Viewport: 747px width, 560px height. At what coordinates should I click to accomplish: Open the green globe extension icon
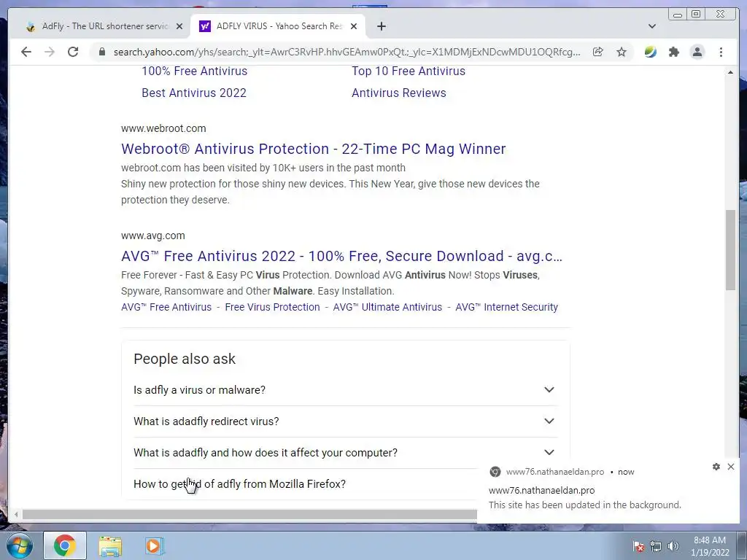[650, 52]
